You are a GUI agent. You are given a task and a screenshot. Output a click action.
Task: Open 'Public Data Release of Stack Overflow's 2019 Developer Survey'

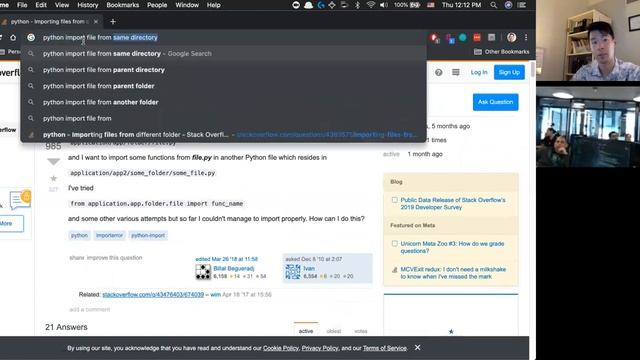[453, 204]
